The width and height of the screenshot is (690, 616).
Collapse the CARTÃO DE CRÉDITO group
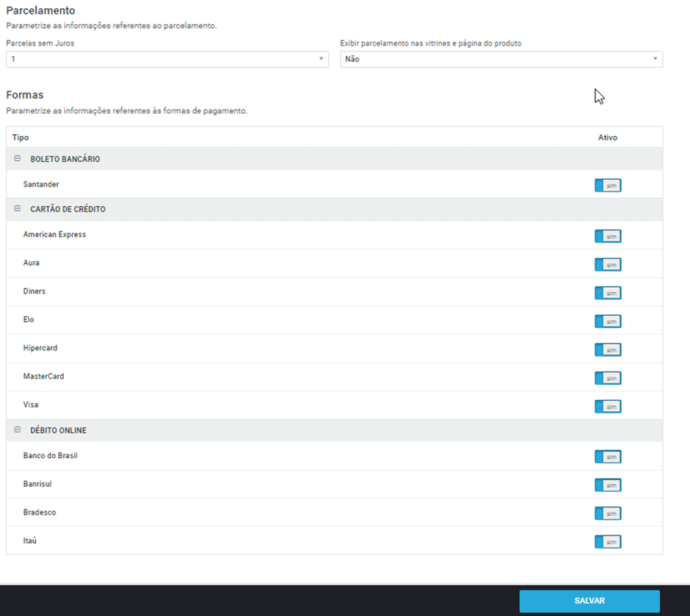coord(17,209)
